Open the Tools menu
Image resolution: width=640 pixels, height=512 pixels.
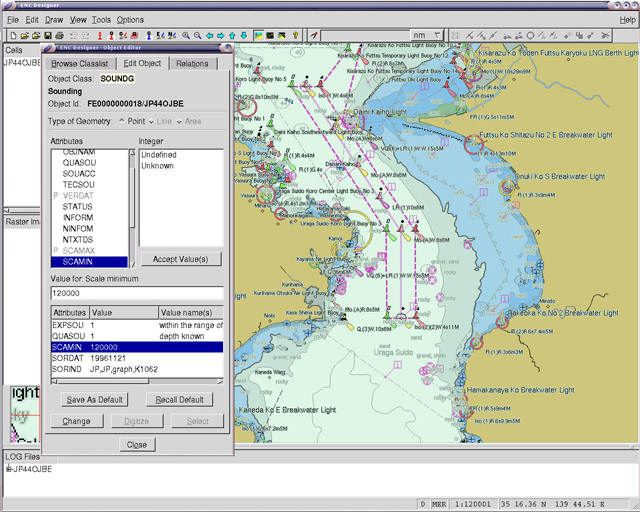click(x=101, y=19)
